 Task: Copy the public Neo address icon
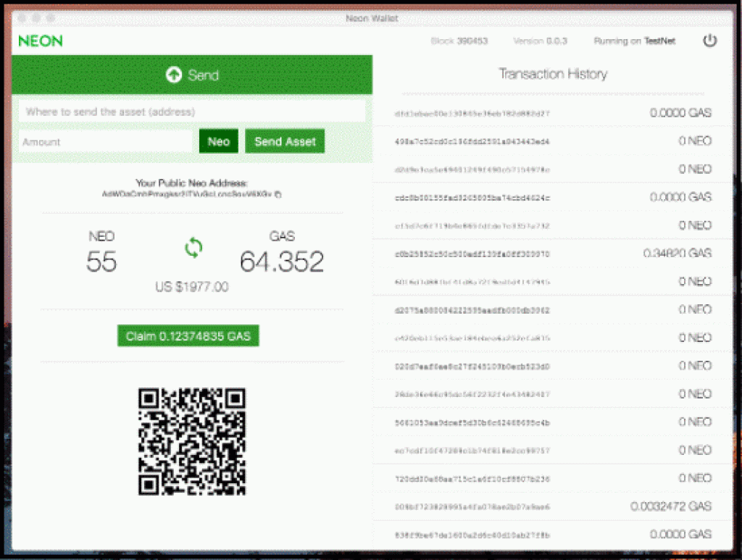click(278, 194)
